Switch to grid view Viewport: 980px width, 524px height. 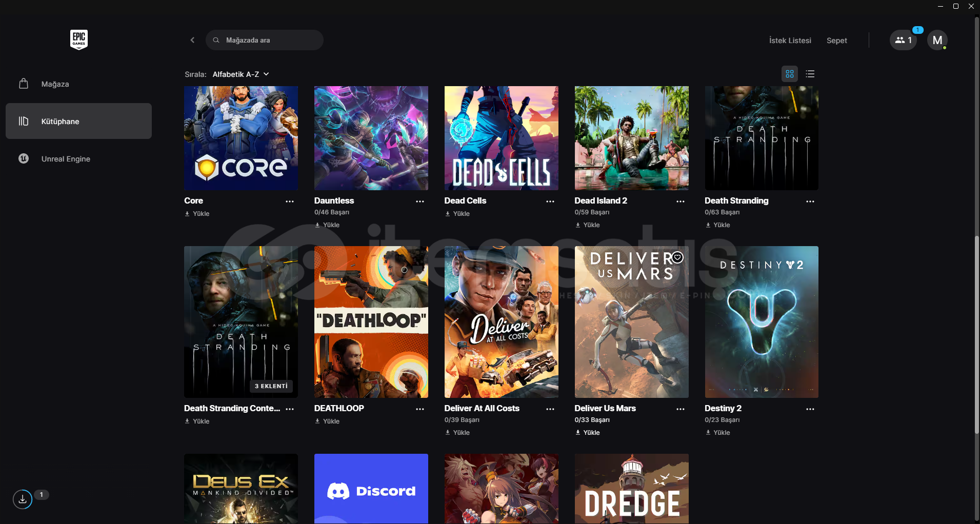[x=790, y=74]
